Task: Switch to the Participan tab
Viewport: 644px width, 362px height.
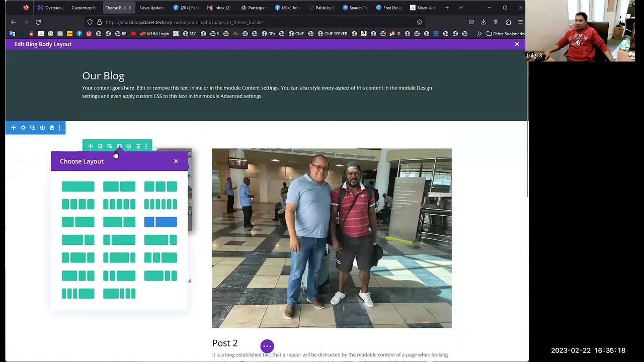Action: [254, 8]
